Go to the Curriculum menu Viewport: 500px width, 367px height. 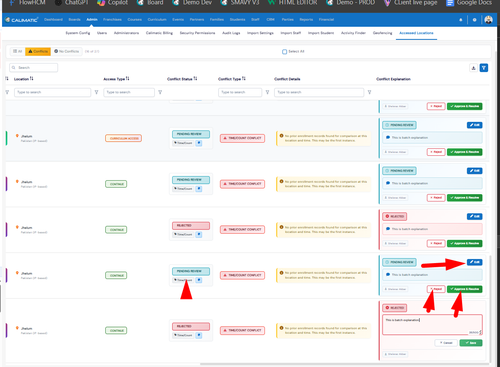(x=157, y=20)
